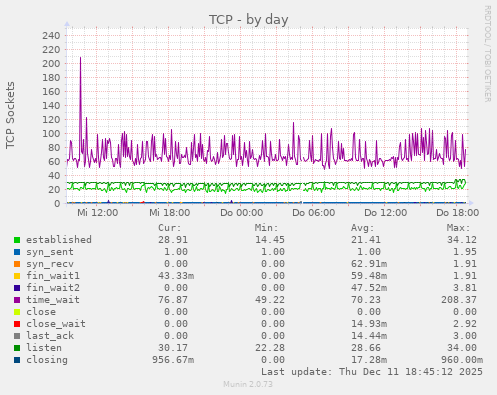Click the close_wait max value 2.92
The width and height of the screenshot is (497, 395).
(465, 324)
